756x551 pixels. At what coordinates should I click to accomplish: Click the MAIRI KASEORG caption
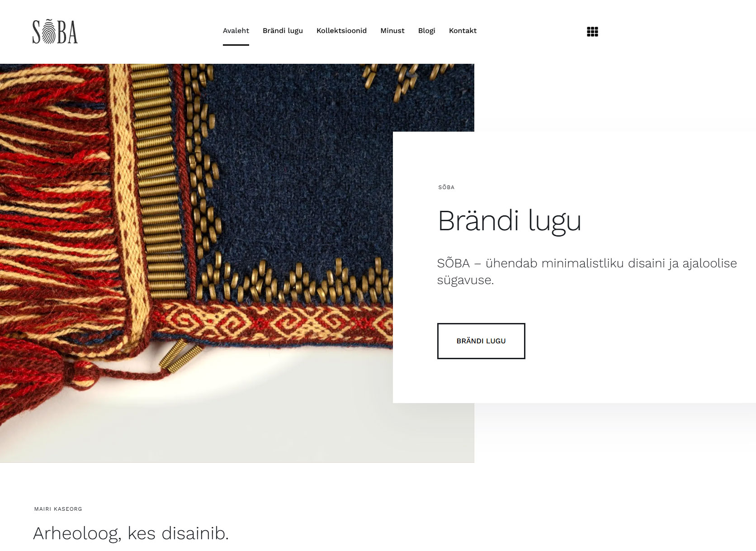(58, 509)
